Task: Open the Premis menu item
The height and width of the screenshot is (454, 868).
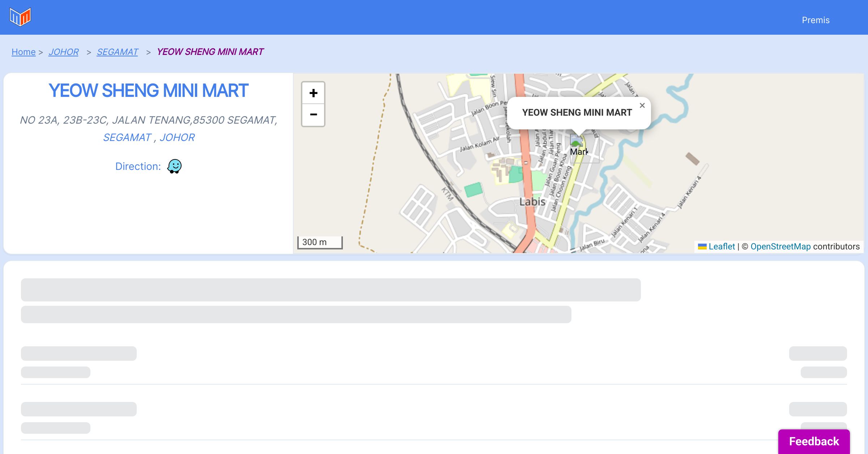Action: (x=816, y=20)
